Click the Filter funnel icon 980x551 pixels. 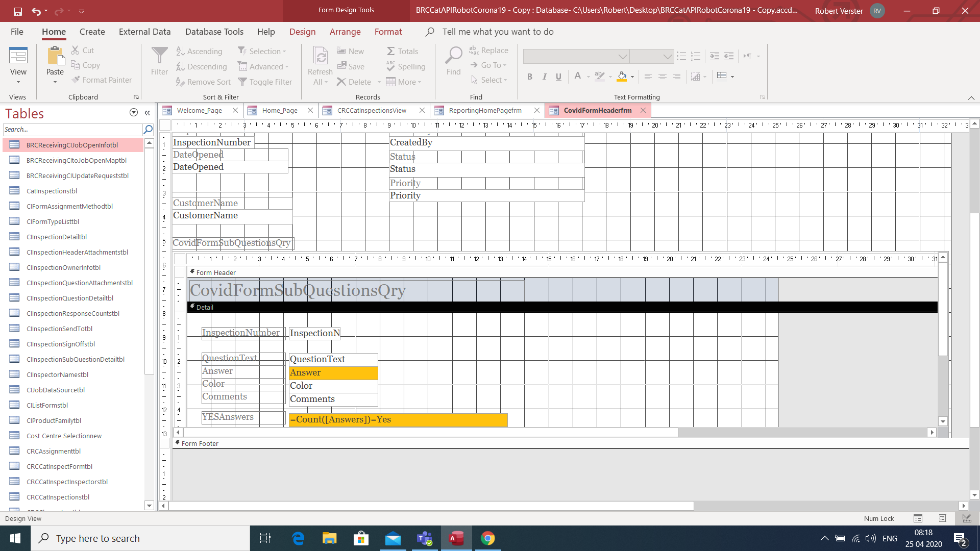coord(159,56)
